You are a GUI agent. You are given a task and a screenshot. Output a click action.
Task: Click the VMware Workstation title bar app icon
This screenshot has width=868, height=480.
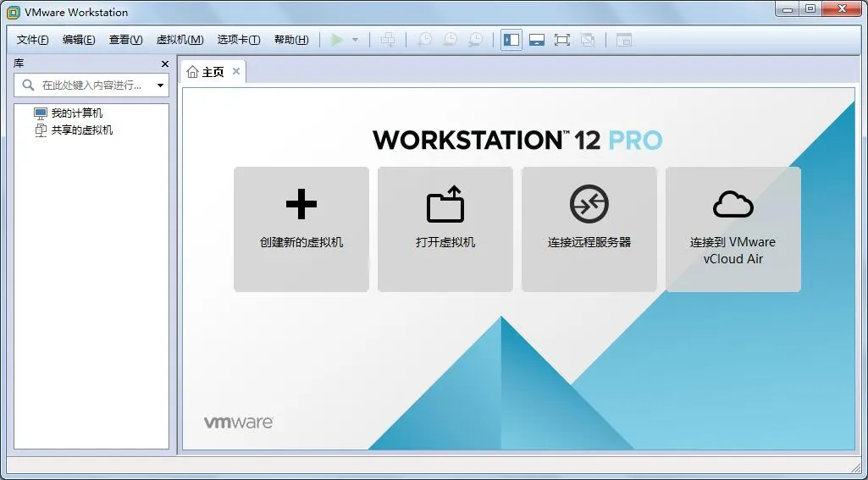click(x=13, y=12)
